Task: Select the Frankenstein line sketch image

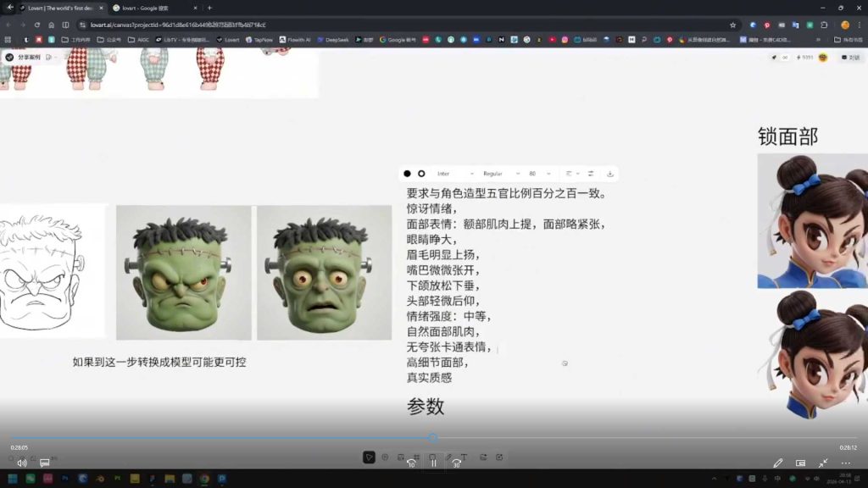Action: 52,271
